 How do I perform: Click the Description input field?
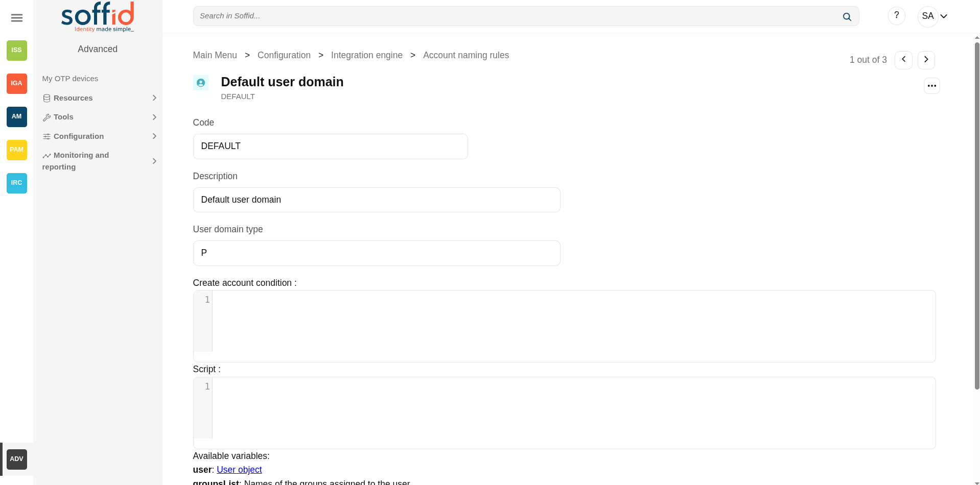click(377, 200)
